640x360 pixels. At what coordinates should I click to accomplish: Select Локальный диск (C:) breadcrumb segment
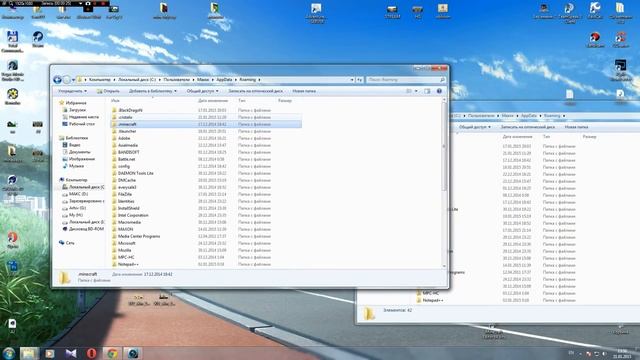point(137,80)
